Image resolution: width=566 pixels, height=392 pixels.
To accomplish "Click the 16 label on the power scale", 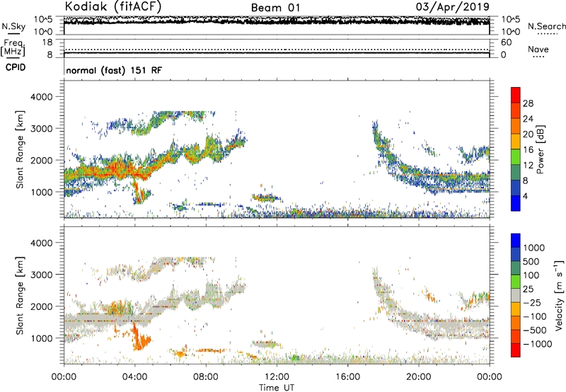I will click(x=528, y=150).
